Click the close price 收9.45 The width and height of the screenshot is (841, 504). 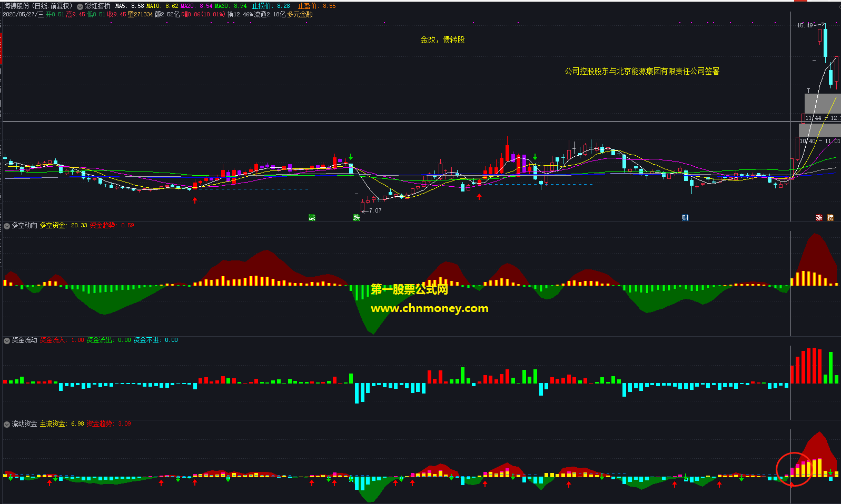(x=116, y=14)
